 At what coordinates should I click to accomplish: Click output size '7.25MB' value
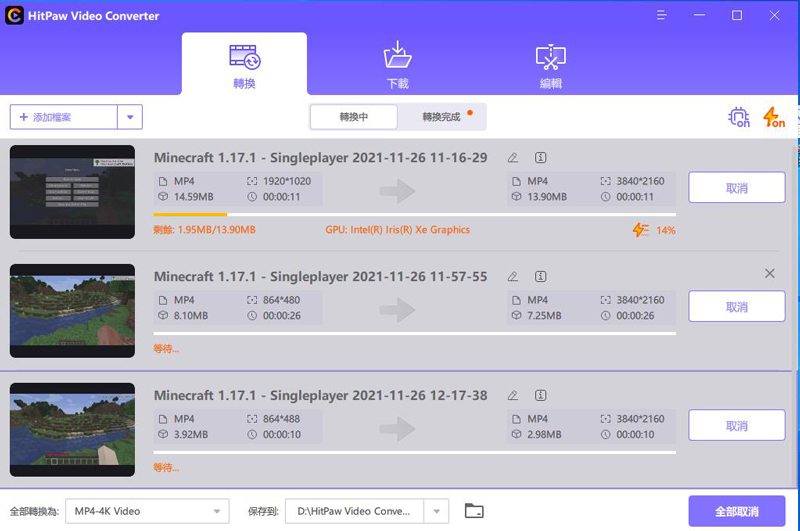pos(544,316)
